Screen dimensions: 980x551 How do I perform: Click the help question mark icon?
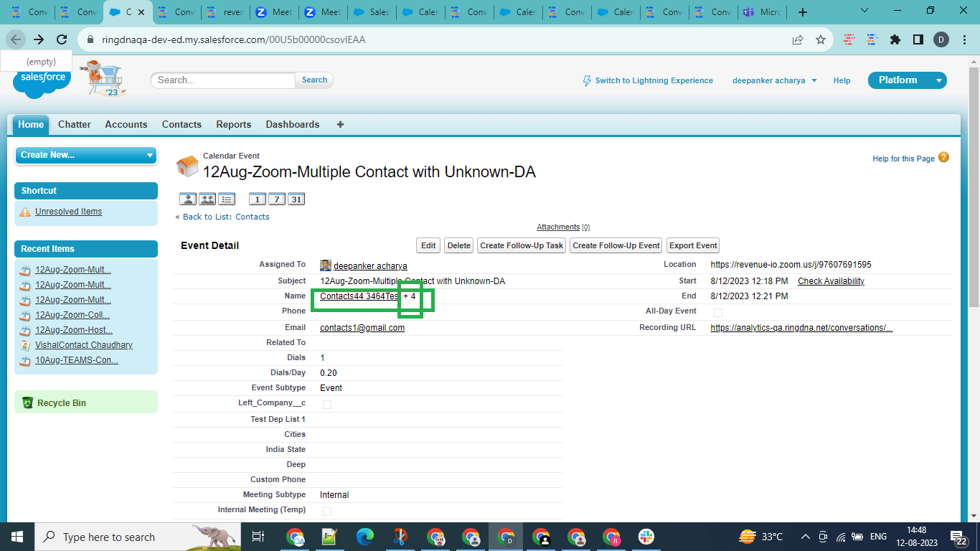click(943, 158)
